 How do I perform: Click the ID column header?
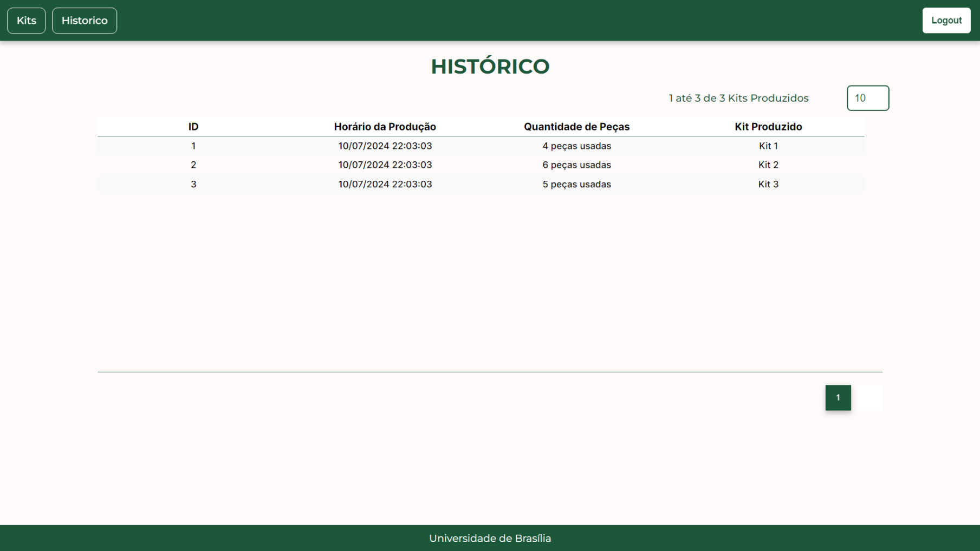[x=193, y=127]
